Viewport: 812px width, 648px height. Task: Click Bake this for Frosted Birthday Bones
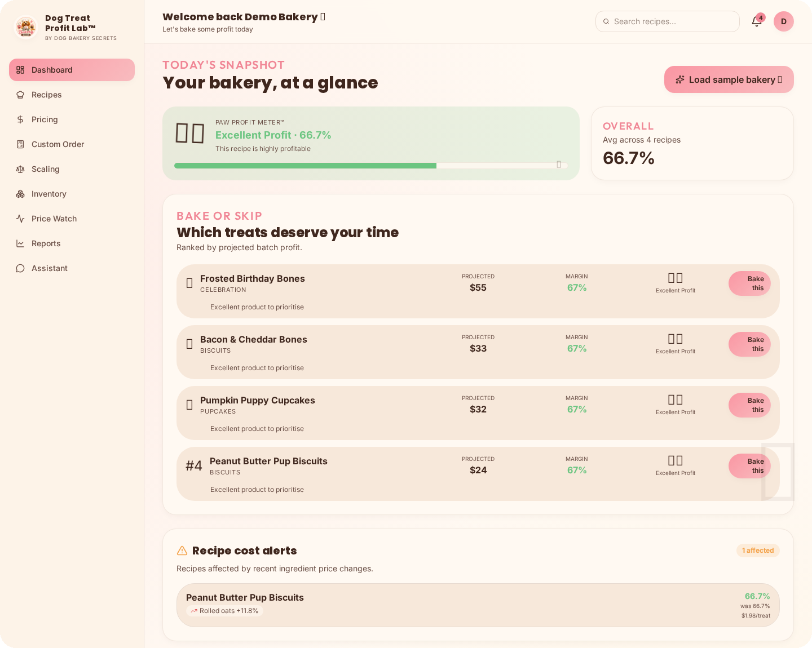click(749, 283)
